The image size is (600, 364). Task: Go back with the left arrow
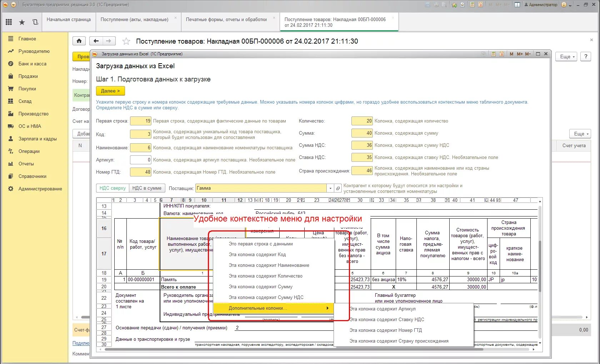point(96,41)
